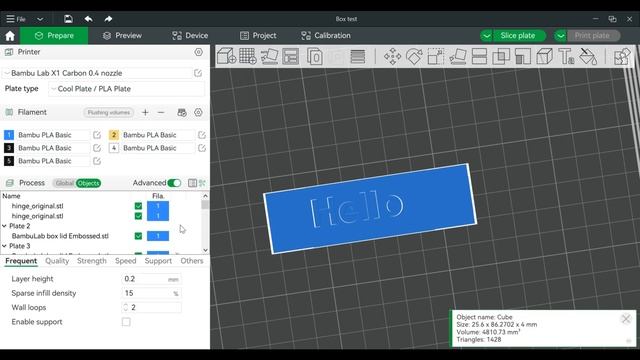The image size is (640, 360).
Task: Remove a filament with minus button
Action: coord(161,112)
